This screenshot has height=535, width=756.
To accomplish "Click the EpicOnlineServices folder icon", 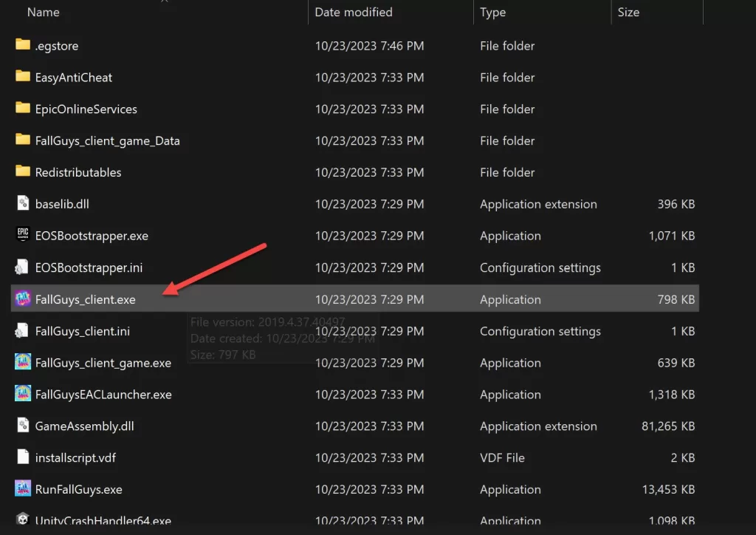I will click(x=23, y=108).
